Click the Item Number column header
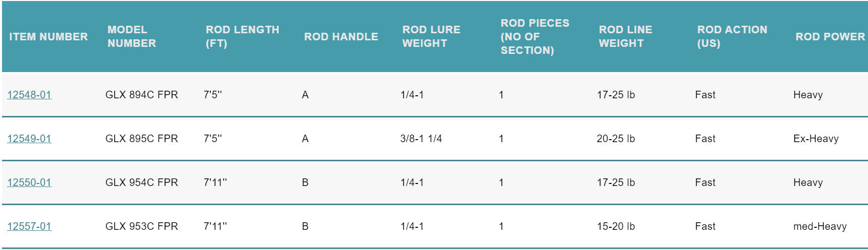This screenshot has width=868, height=250. coord(48,37)
